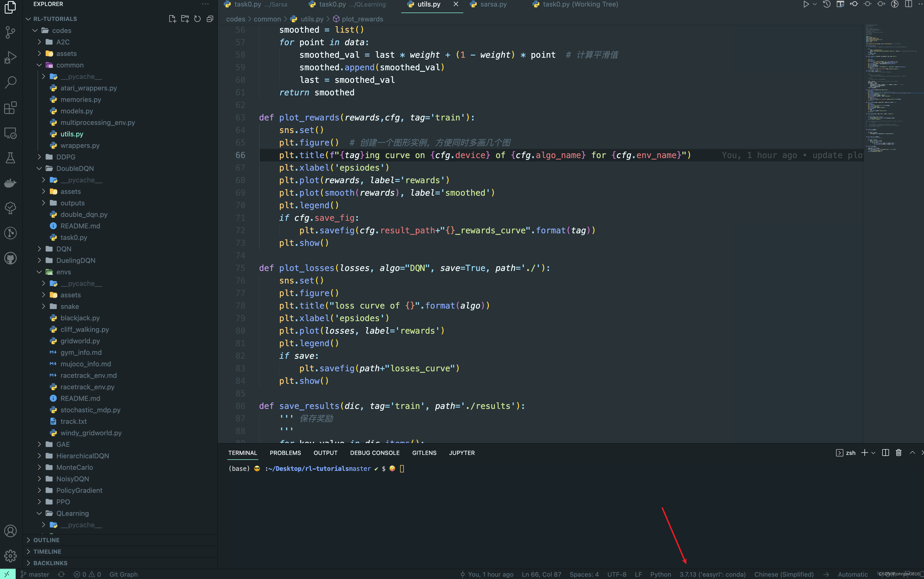Open the GitHub sidebar panel
924x579 pixels.
pos(10,258)
